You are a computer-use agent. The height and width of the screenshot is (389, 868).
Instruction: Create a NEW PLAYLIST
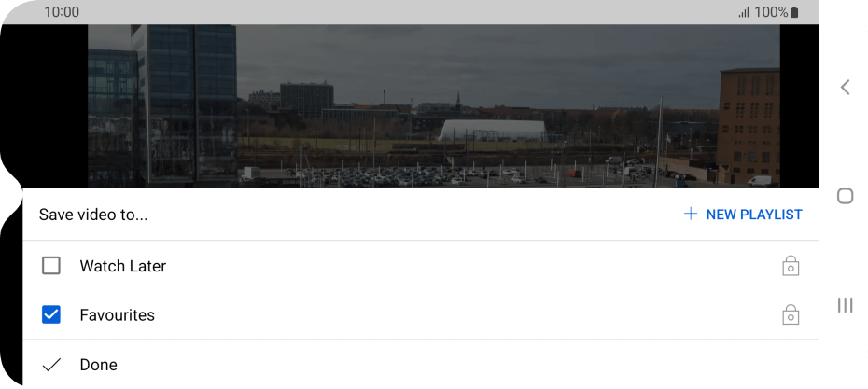pyautogui.click(x=743, y=215)
